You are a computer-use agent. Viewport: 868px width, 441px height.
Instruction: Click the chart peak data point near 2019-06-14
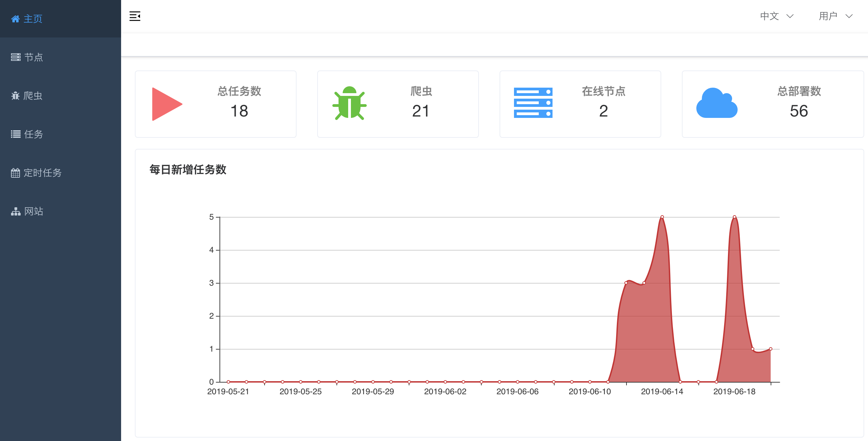click(662, 217)
